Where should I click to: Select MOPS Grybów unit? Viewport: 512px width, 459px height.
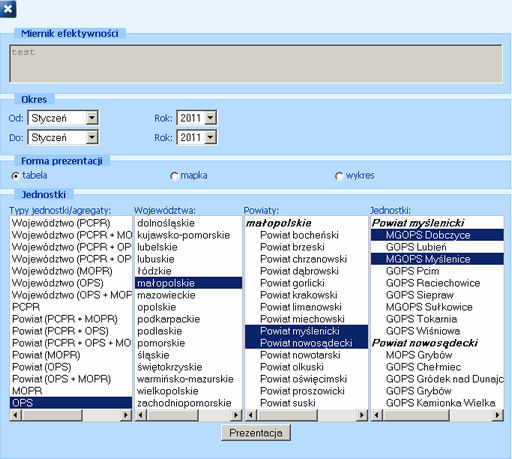click(x=437, y=355)
